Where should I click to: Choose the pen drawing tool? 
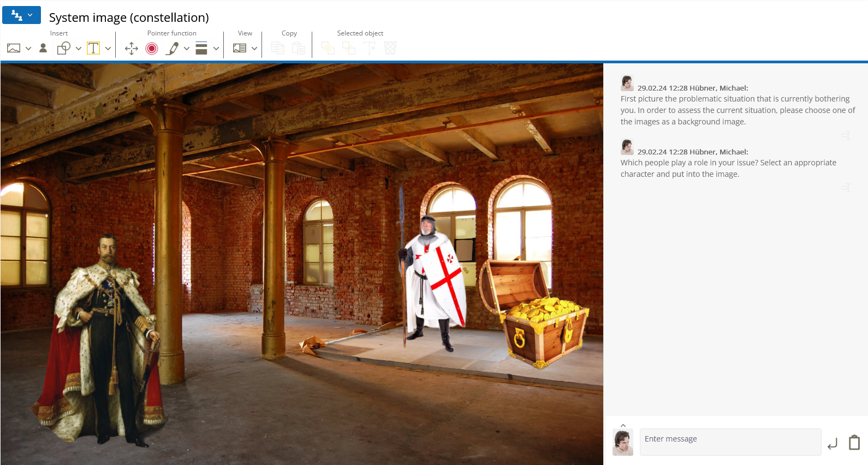173,49
